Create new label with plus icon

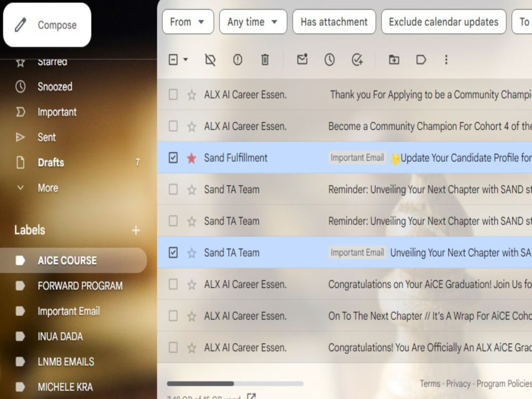(x=136, y=230)
